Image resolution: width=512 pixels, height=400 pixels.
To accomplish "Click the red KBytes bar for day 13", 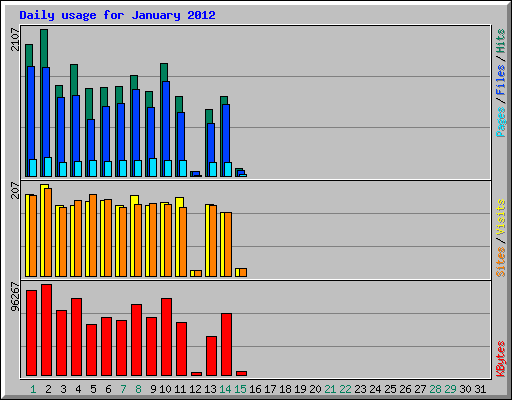I will [211, 356].
